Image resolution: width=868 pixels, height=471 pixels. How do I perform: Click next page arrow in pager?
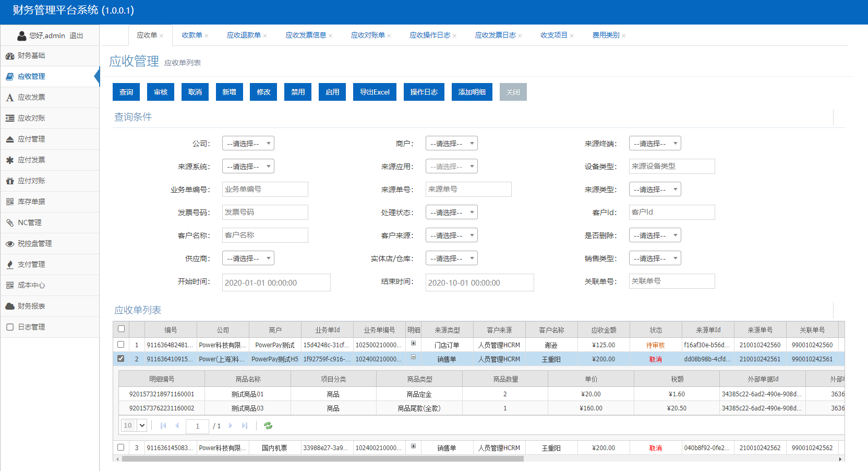(231, 426)
